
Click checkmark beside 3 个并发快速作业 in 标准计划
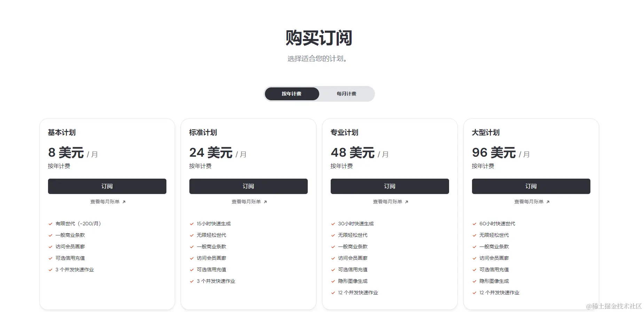(x=192, y=281)
